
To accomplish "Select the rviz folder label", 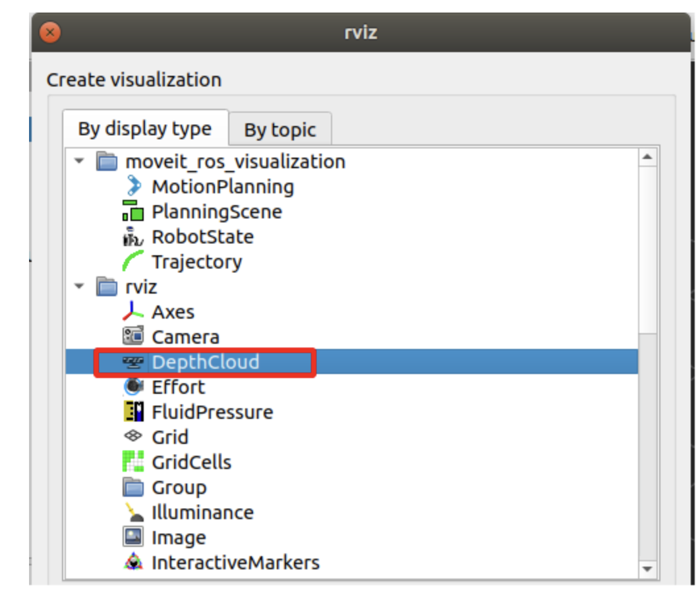I will coord(141,287).
